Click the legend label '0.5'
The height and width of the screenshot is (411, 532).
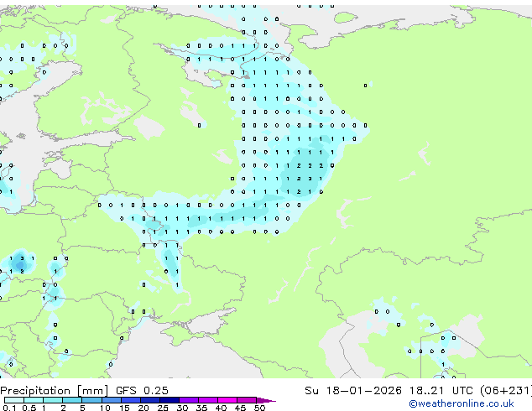click(x=29, y=408)
